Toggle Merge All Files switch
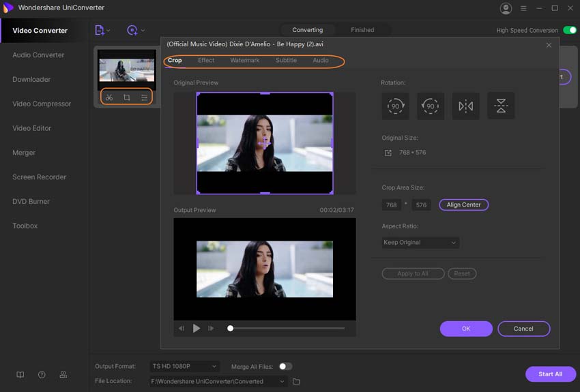The height and width of the screenshot is (392, 580). point(285,366)
